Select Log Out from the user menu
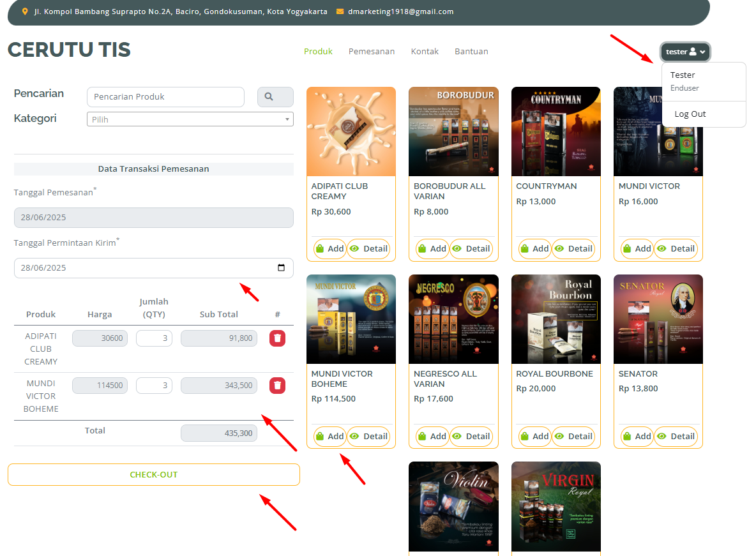 [690, 114]
